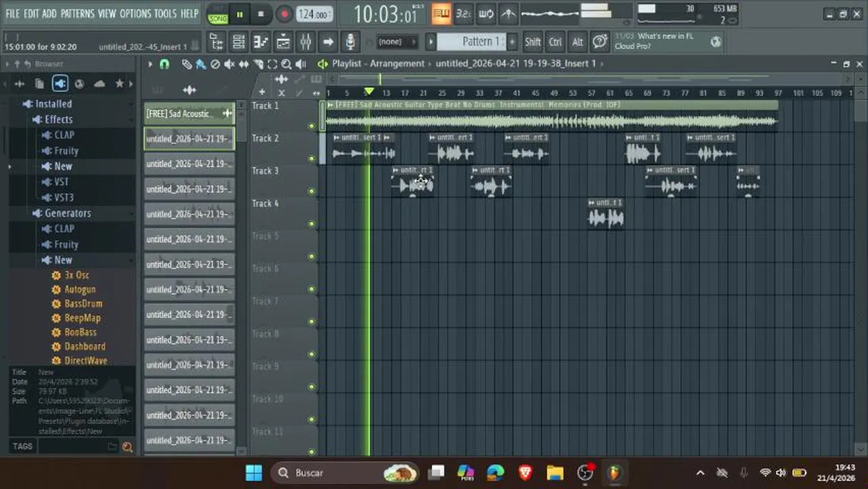This screenshot has width=868, height=489.
Task: Click the green playhead marker on timeline
Action: coord(369,92)
